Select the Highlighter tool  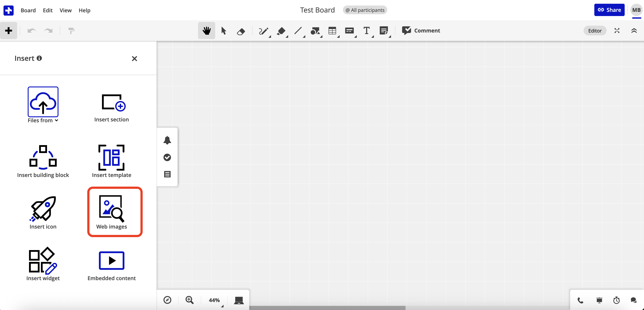click(281, 31)
